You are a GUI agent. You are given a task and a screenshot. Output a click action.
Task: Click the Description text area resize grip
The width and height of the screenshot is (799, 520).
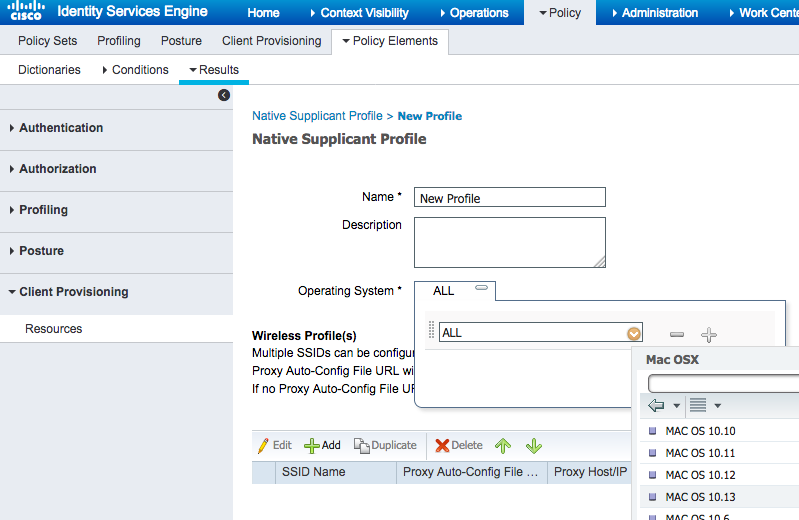coord(600,262)
